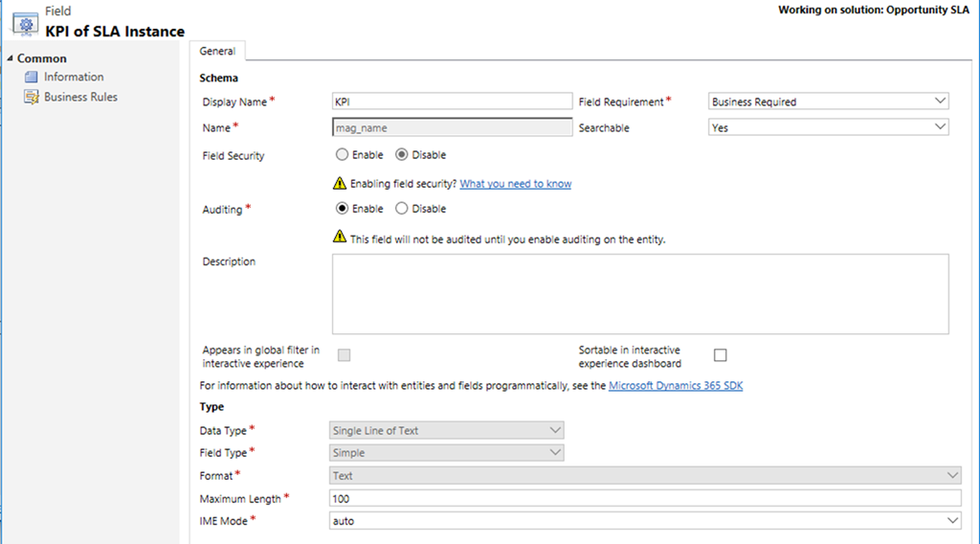Select Enable radio for Auditing

[342, 209]
